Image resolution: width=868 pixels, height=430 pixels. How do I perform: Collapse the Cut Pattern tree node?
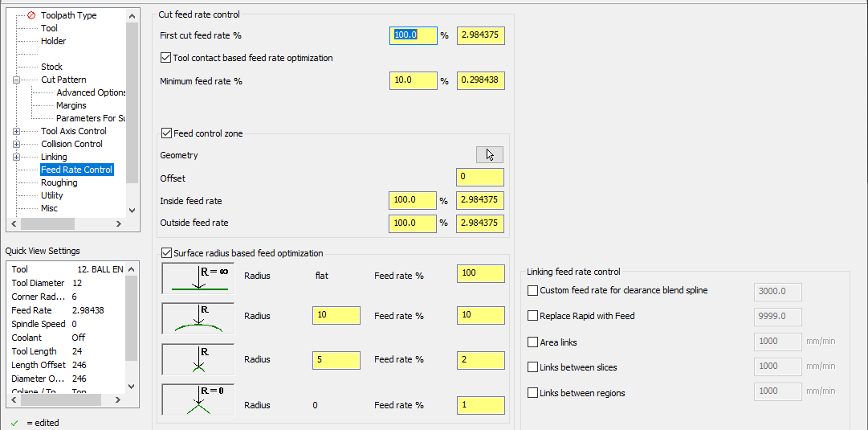point(17,80)
